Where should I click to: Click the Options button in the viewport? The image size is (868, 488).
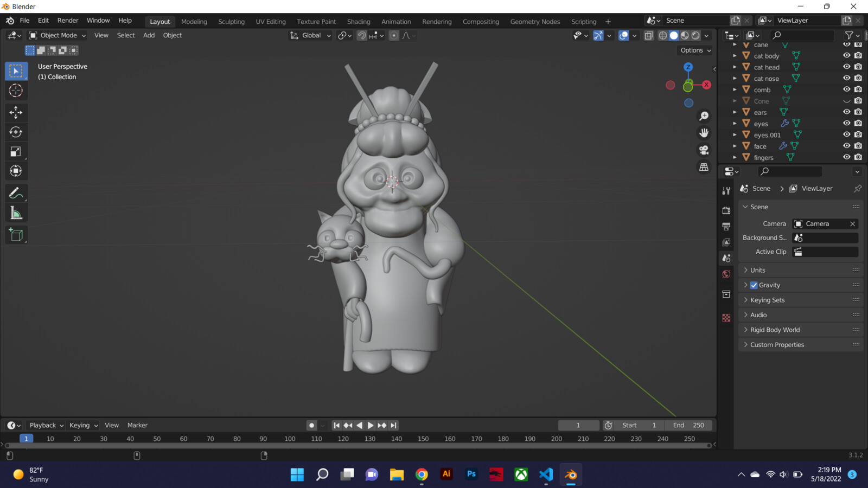(694, 50)
